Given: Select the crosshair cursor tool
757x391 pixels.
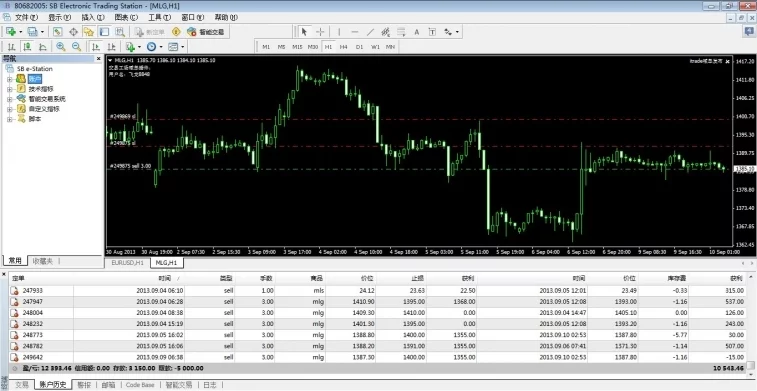Looking at the screenshot, I should point(320,32).
